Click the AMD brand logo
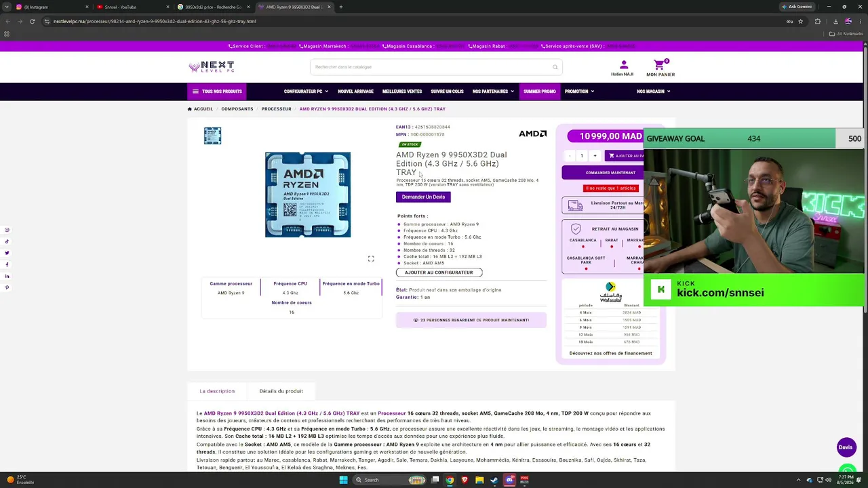The image size is (868, 488). tap(532, 134)
